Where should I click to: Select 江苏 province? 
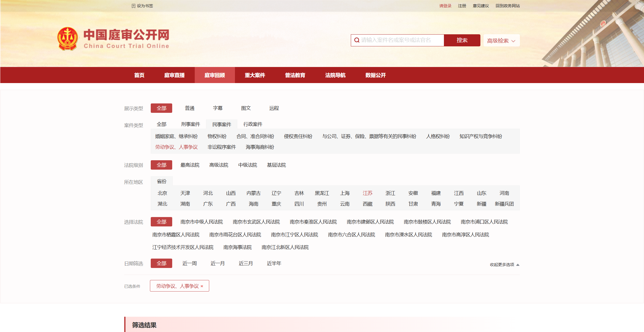[367, 193]
